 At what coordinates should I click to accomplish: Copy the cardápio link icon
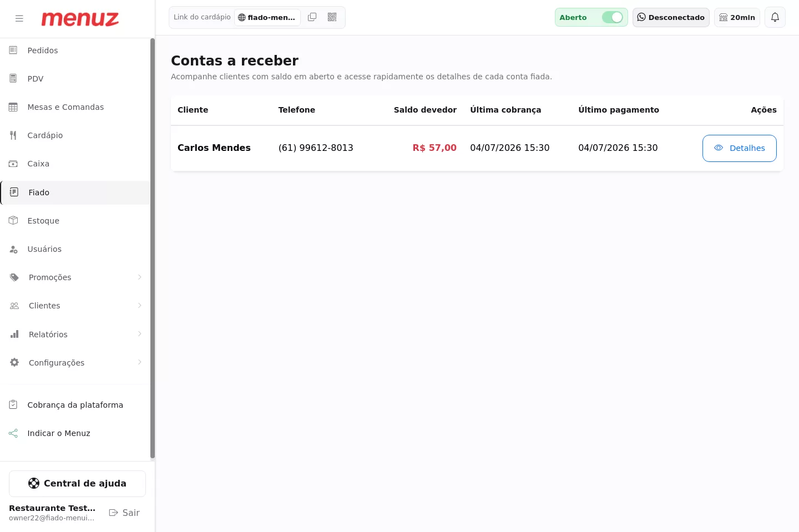312,17
